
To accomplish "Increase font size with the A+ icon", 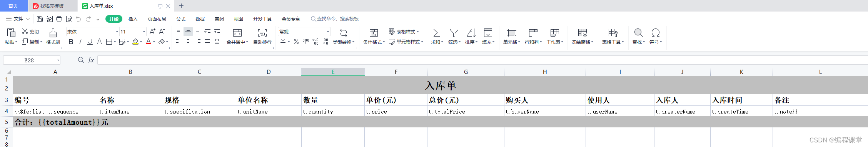I will coord(152,32).
